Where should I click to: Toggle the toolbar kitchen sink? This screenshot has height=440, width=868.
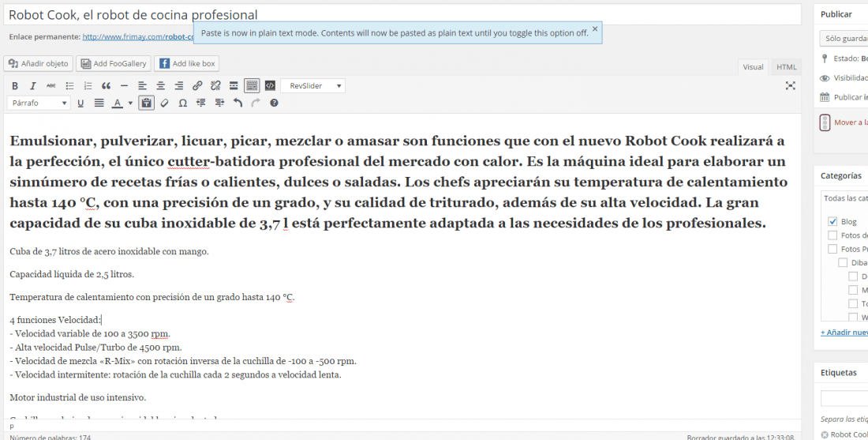pyautogui.click(x=252, y=86)
